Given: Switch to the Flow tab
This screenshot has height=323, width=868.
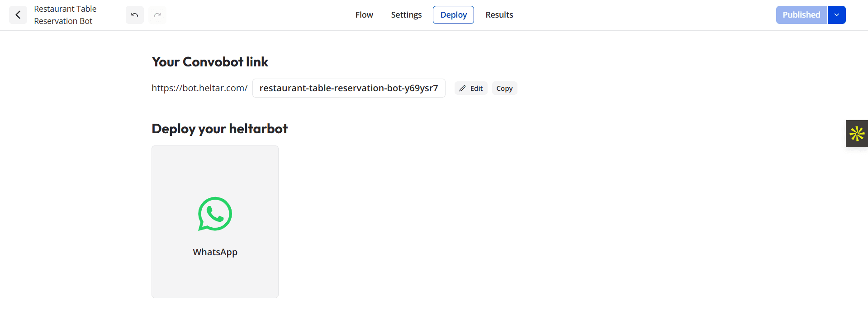Looking at the screenshot, I should pos(364,15).
